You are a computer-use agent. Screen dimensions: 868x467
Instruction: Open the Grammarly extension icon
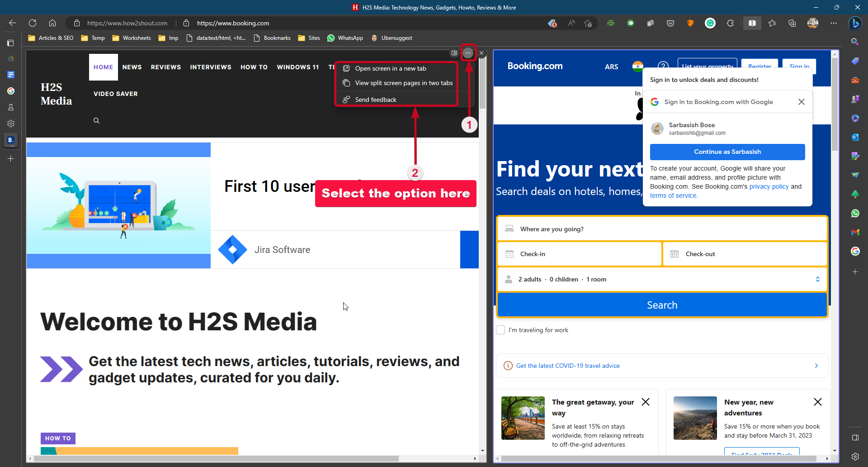[x=710, y=23]
